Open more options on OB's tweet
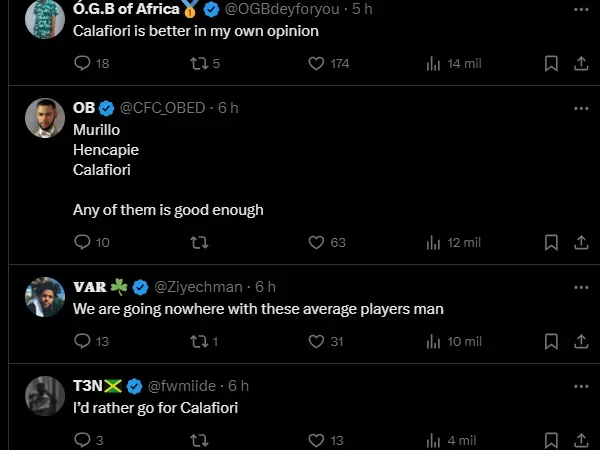The width and height of the screenshot is (600, 450). tap(581, 107)
